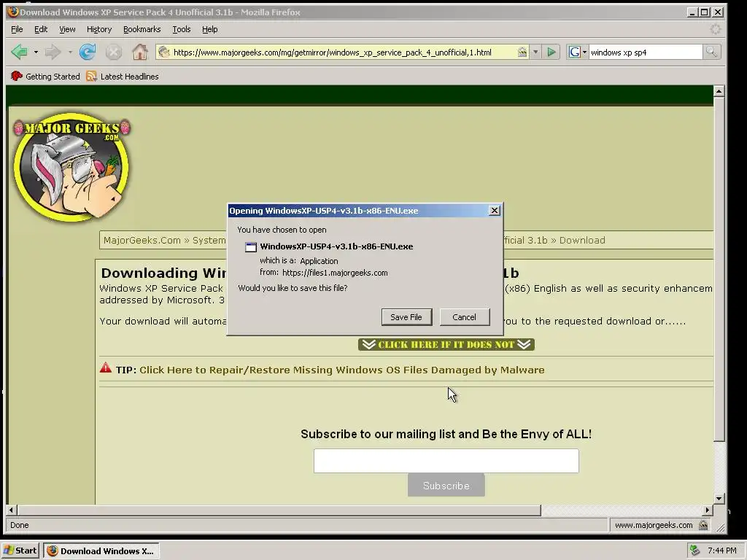Open the Tools menu
Image resolution: width=747 pixels, height=560 pixels.
[182, 29]
